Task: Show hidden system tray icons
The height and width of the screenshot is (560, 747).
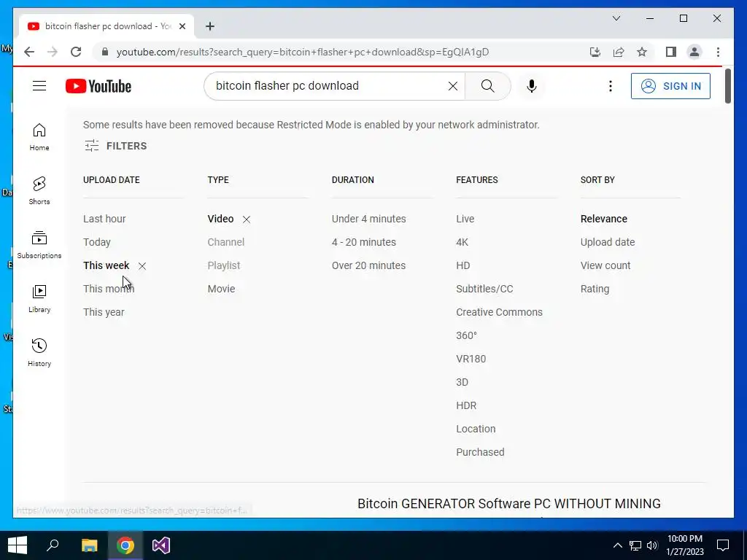Action: (617, 545)
